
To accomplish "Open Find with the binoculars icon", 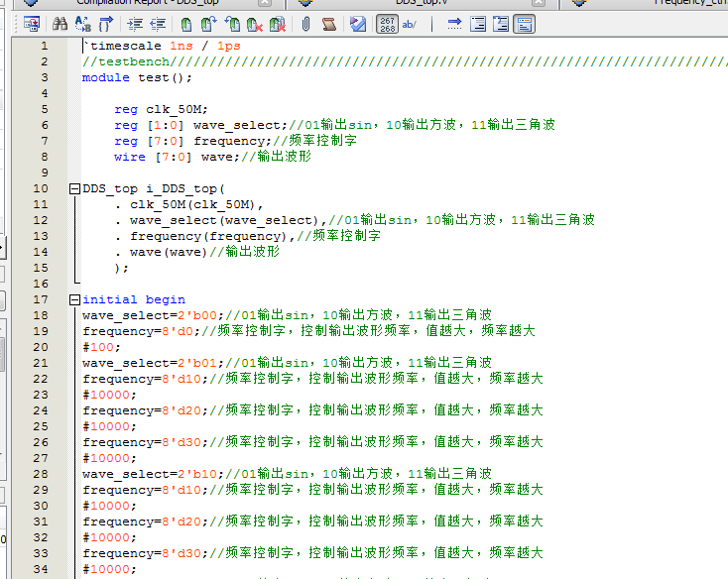I will coord(60,24).
